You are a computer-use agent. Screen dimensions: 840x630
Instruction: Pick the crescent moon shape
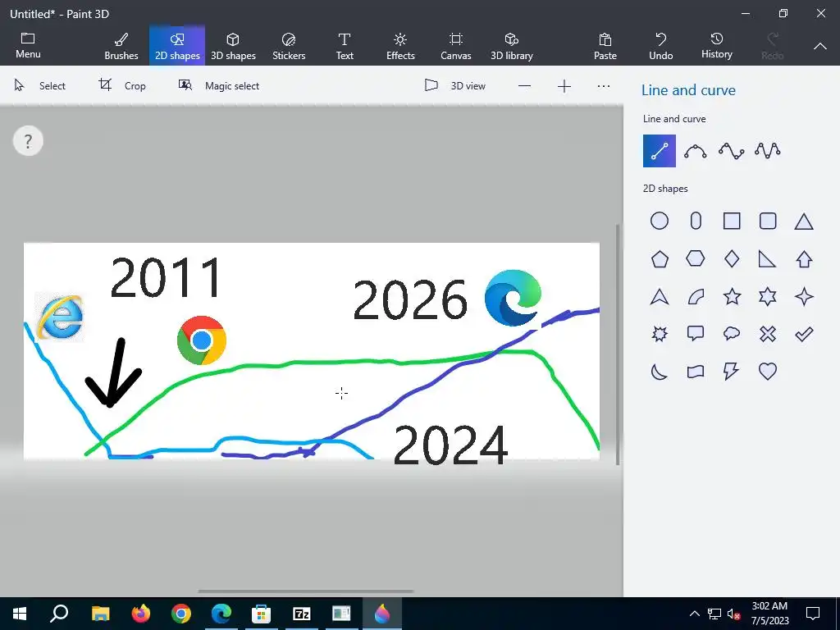point(660,372)
